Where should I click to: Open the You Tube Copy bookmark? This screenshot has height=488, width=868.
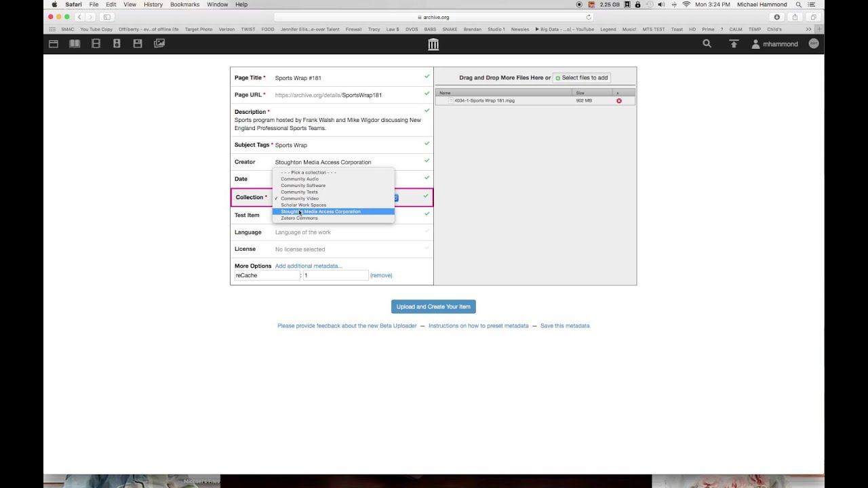96,29
